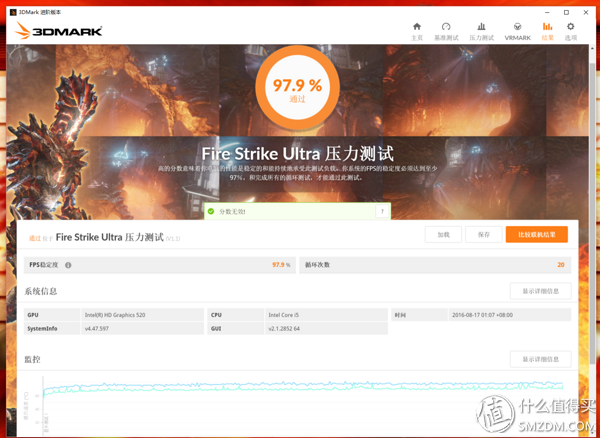Click the 加载 load button
Image resolution: width=600 pixels, height=438 pixels.
(443, 235)
